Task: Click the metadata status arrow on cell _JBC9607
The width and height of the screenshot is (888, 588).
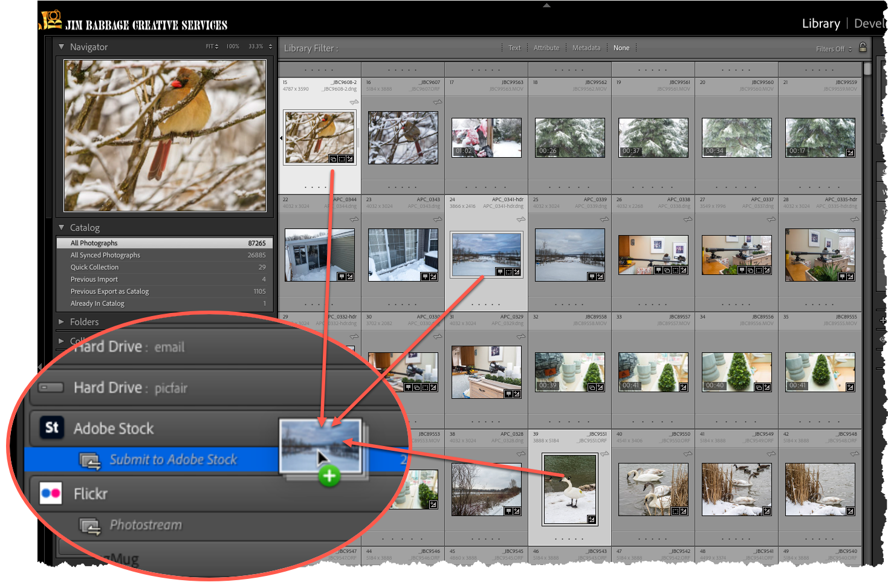Action: (x=438, y=102)
